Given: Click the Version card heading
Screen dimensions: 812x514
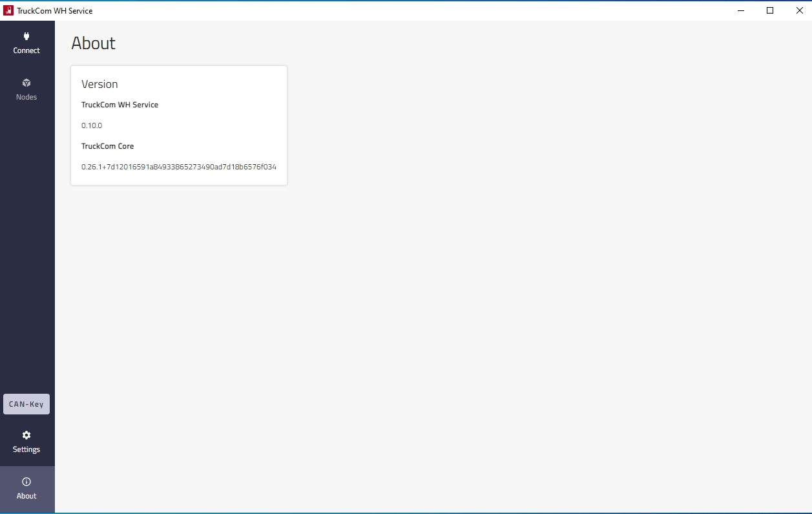Looking at the screenshot, I should click(99, 84).
